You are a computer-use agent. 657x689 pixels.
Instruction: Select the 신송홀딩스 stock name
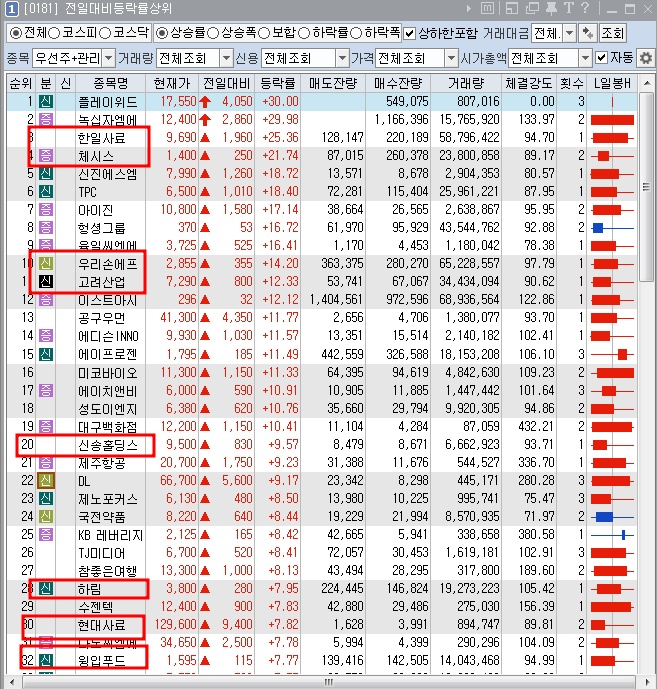[x=108, y=445]
